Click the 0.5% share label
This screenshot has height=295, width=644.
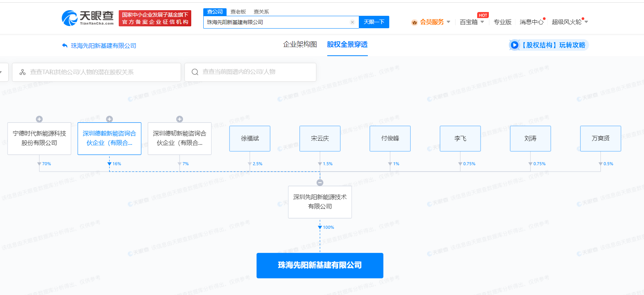(608, 164)
